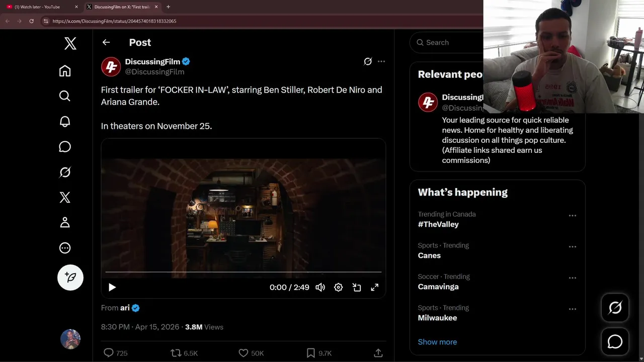The width and height of the screenshot is (644, 362).
Task: Open DiscussingFilm name link on post
Action: 152,61
